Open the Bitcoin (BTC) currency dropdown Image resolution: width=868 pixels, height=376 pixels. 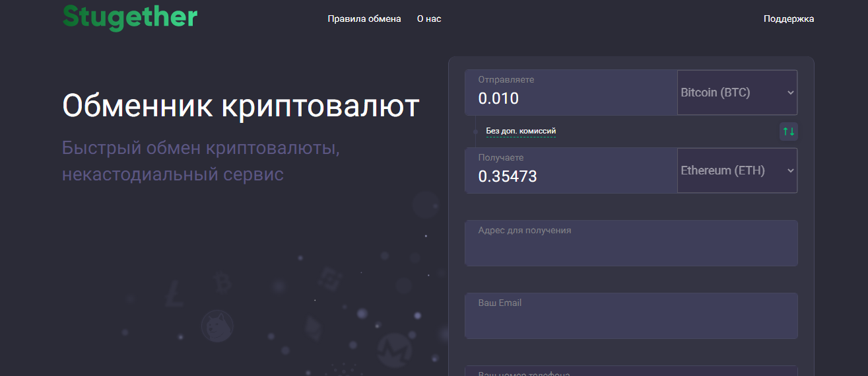[737, 93]
